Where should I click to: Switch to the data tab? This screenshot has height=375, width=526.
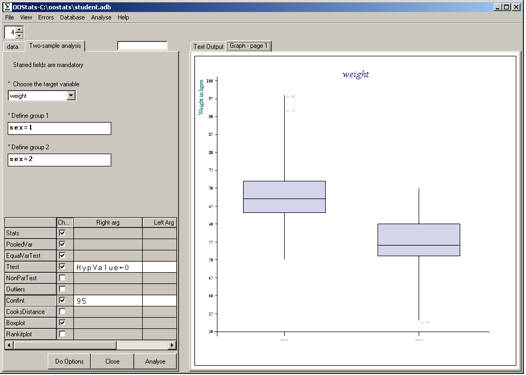[x=13, y=47]
